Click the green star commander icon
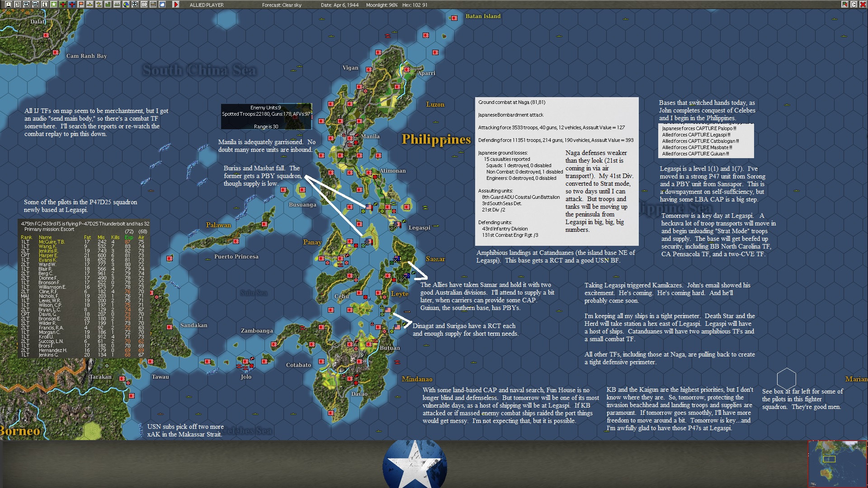Image resolution: width=868 pixels, height=488 pixels. (x=54, y=5)
